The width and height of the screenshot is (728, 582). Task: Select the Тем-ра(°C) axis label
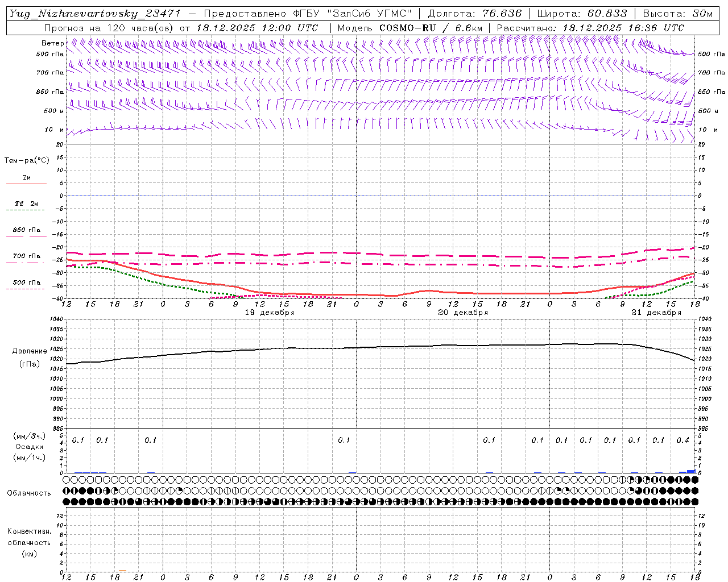click(27, 161)
